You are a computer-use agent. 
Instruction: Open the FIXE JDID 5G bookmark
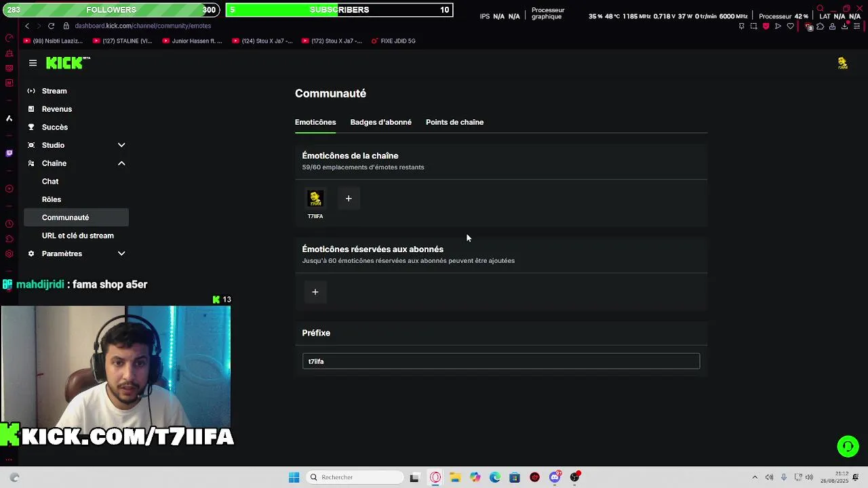tap(393, 41)
